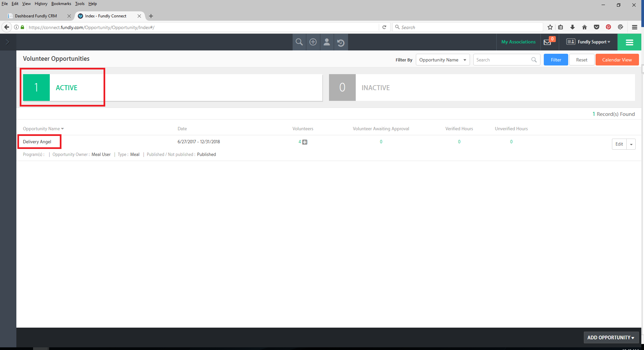The height and width of the screenshot is (350, 644).
Task: Click the Verified Hours column header
Action: click(459, 129)
